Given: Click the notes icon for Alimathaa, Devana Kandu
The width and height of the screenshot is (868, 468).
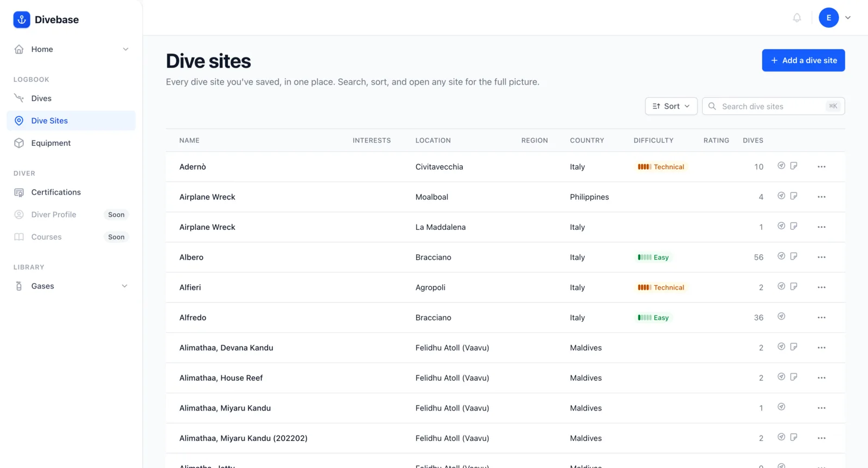Looking at the screenshot, I should point(794,347).
